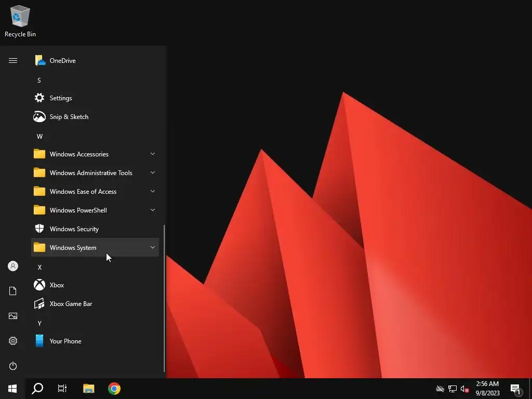
Task: Jump to letter S section header
Action: [x=39, y=81]
